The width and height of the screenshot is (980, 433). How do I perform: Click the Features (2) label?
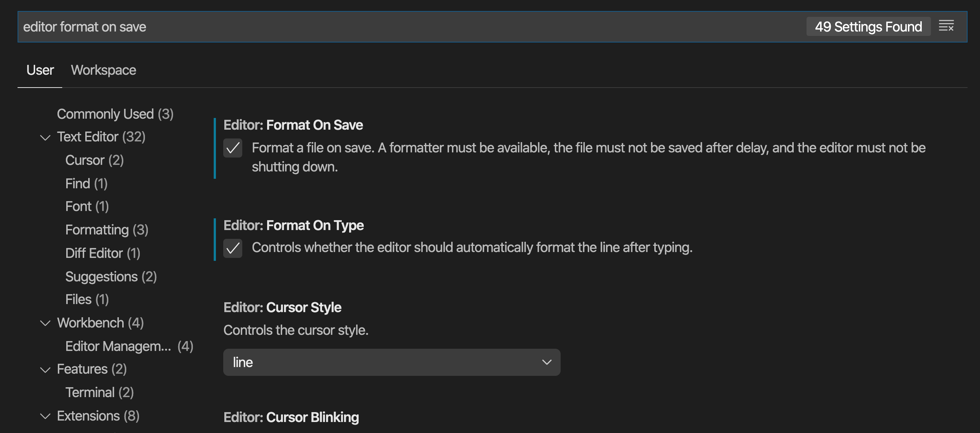tap(92, 369)
